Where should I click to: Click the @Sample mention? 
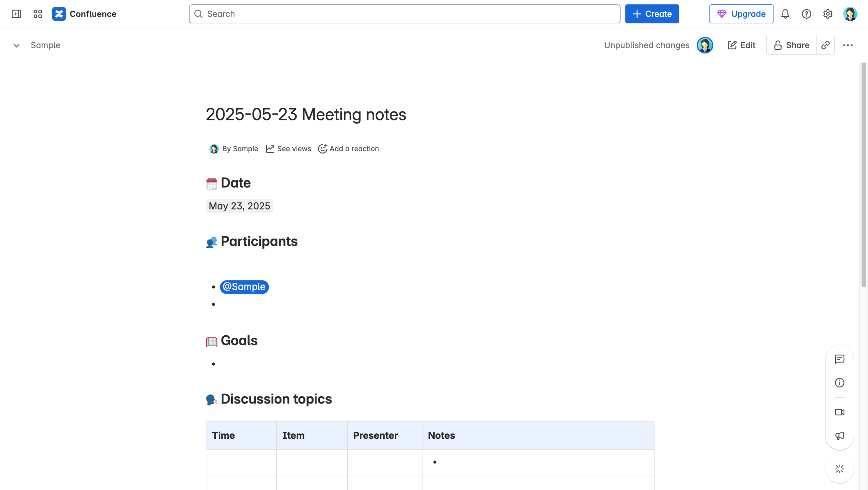pos(244,287)
